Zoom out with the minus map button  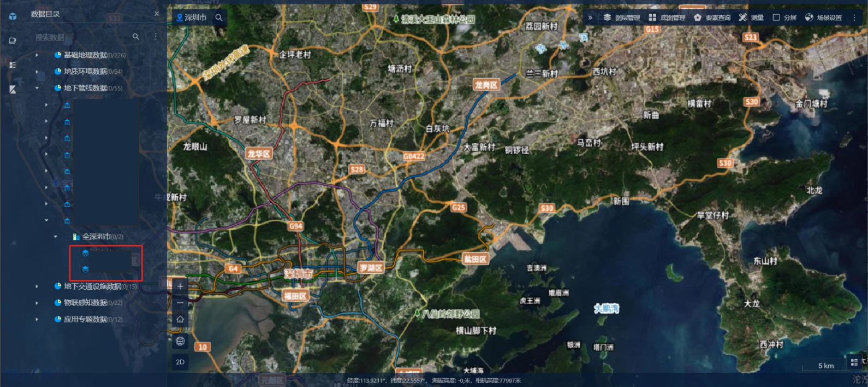[x=180, y=303]
